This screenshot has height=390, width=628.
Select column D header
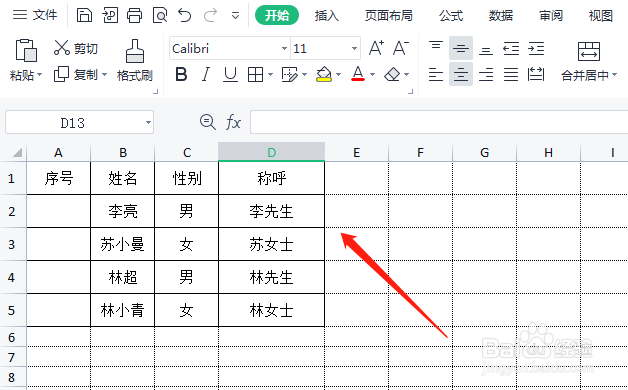coord(272,152)
